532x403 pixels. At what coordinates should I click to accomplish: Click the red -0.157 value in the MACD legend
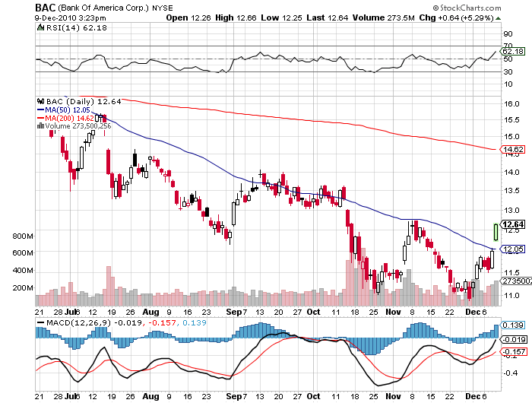point(161,323)
